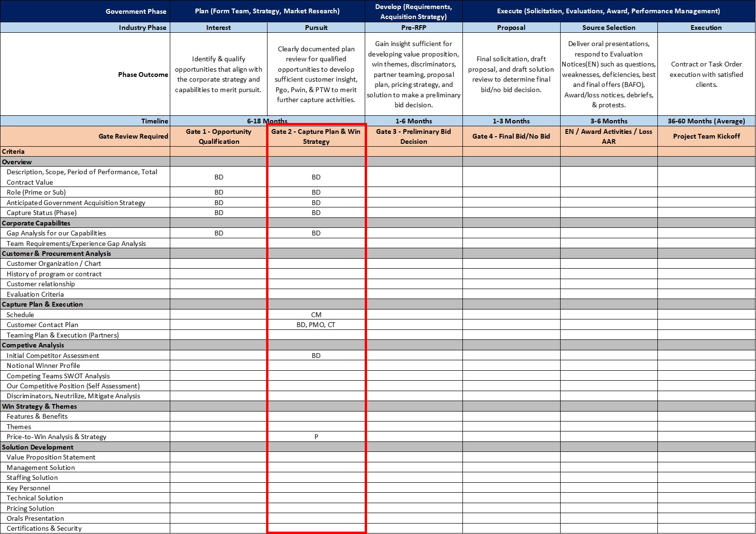Select the "P" cell in Price-to-Win row
The image size is (756, 534).
point(316,437)
